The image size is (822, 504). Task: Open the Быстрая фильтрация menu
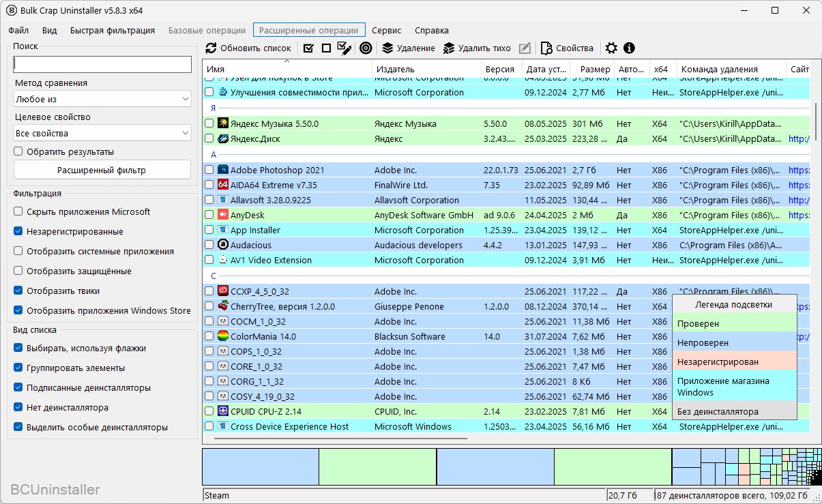[113, 30]
